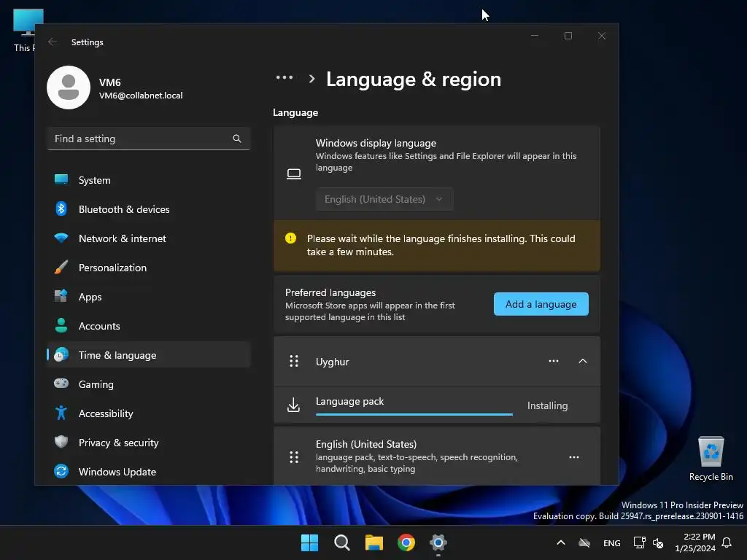Open Uyghur more options menu
Image resolution: width=747 pixels, height=560 pixels.
[x=554, y=361]
